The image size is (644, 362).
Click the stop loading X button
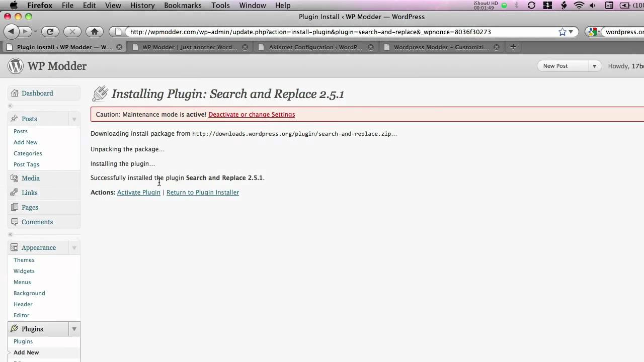[x=72, y=31]
